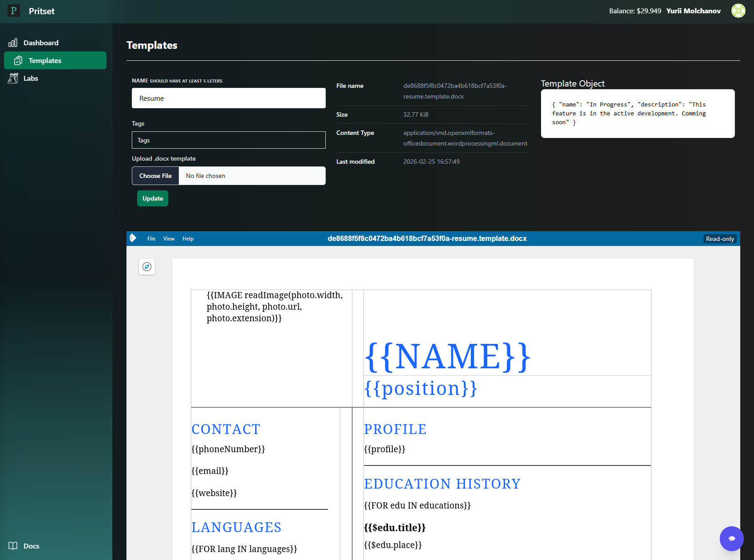Click the Pritset brand name
The width and height of the screenshot is (754, 560).
click(x=42, y=11)
